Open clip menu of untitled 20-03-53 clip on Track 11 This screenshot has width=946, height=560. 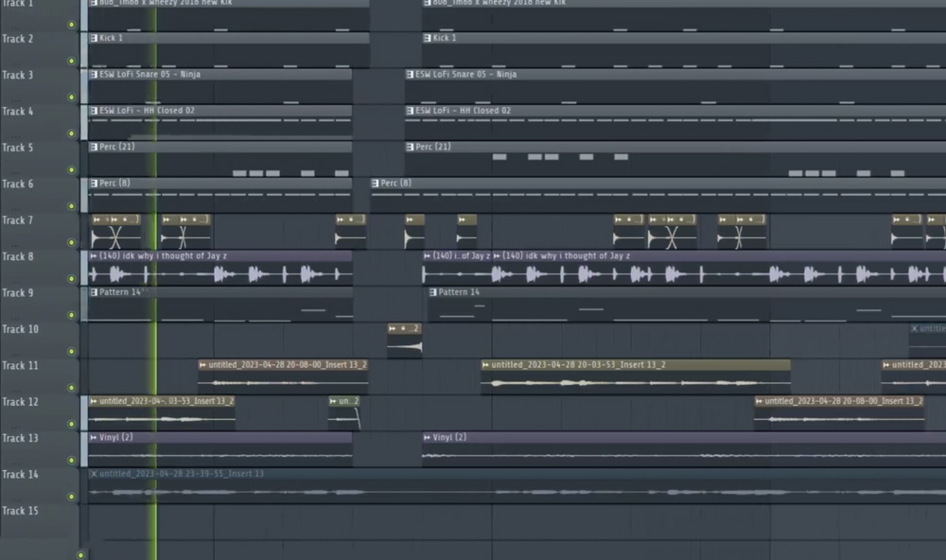[485, 365]
